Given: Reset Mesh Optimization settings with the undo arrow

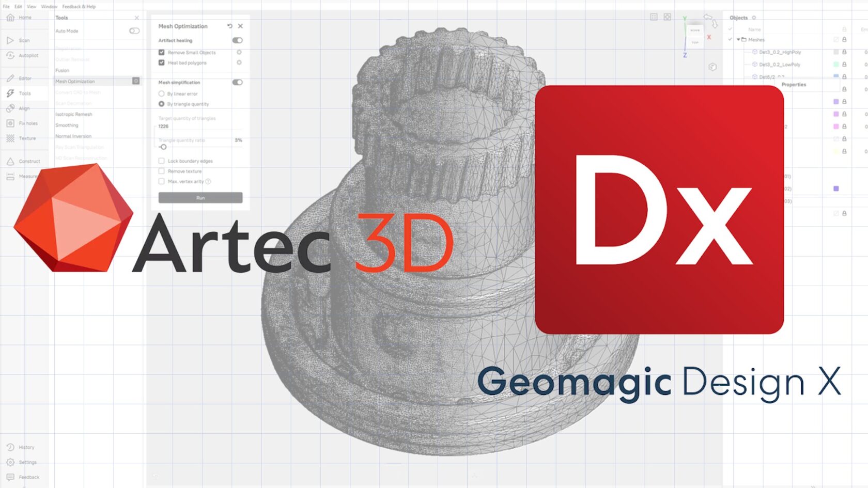Looking at the screenshot, I should click(x=230, y=26).
